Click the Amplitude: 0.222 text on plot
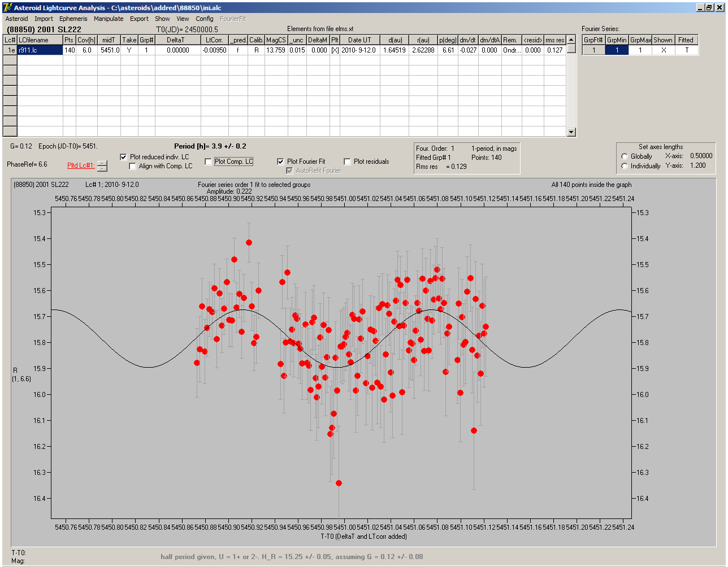Viewport: 728px width, 567px height. tap(229, 191)
